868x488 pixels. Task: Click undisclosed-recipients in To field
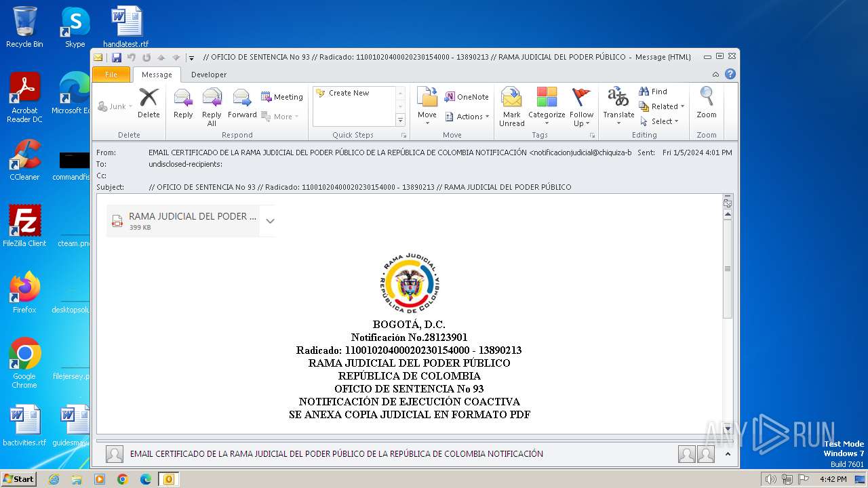coord(185,164)
